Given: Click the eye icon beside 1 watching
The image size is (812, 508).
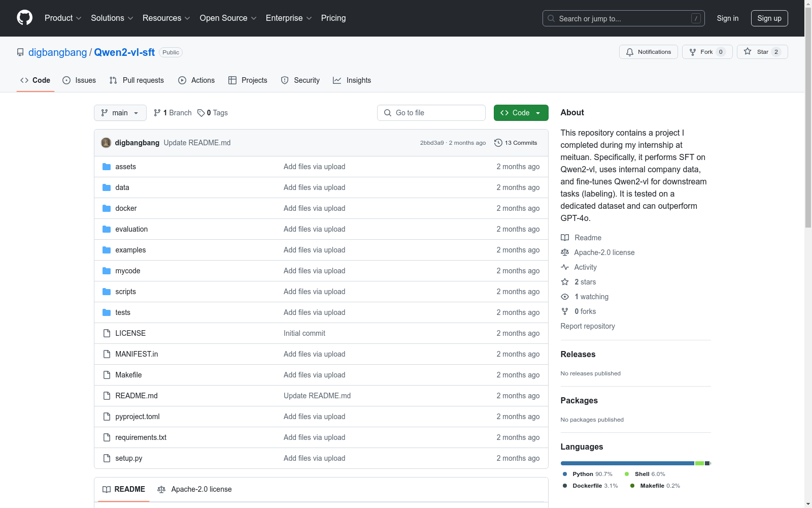Looking at the screenshot, I should coord(565,297).
